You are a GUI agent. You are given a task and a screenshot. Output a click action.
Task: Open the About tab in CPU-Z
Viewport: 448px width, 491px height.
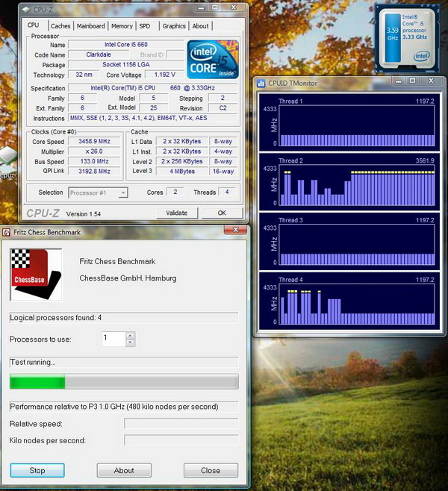tap(201, 26)
